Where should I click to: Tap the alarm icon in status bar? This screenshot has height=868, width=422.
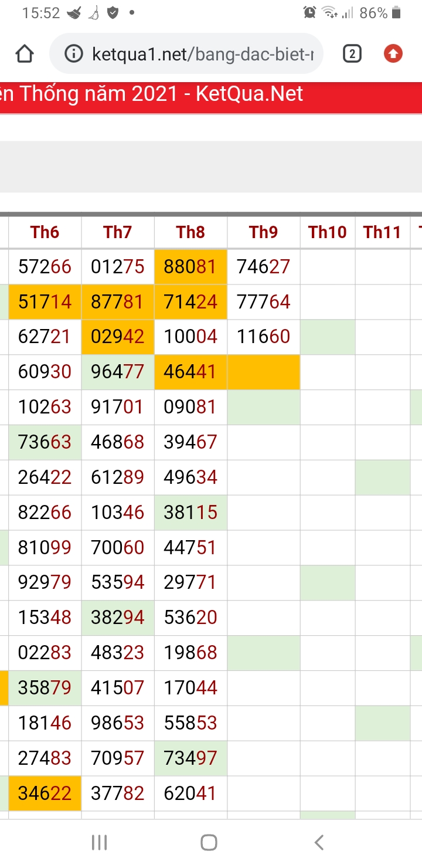pos(310,12)
